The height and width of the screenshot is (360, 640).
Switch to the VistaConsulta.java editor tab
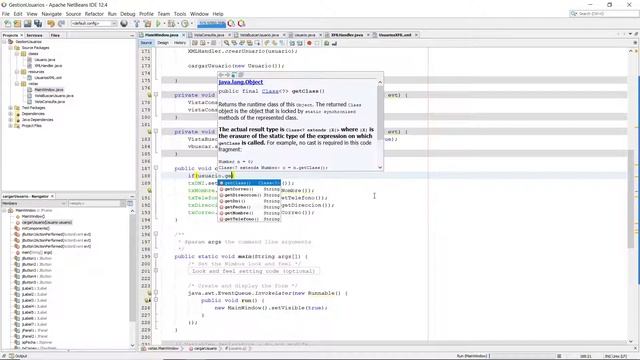click(x=209, y=35)
